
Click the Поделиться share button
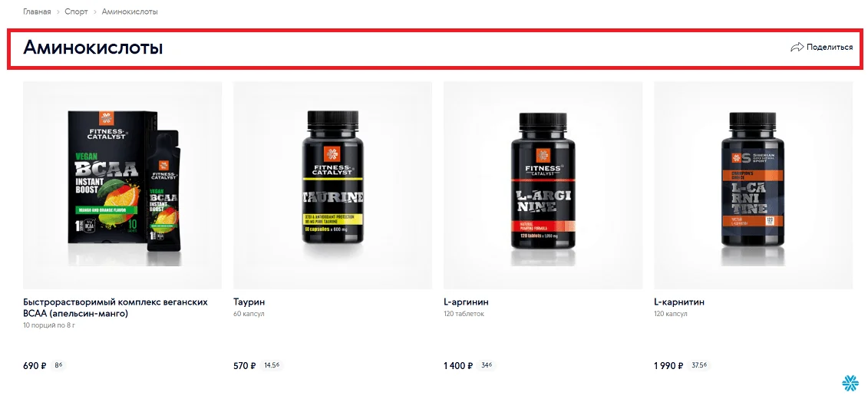(x=821, y=48)
